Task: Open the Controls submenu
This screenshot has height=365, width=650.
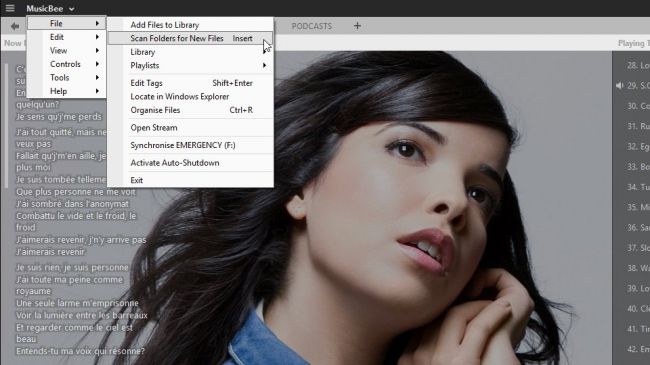Action: click(67, 64)
